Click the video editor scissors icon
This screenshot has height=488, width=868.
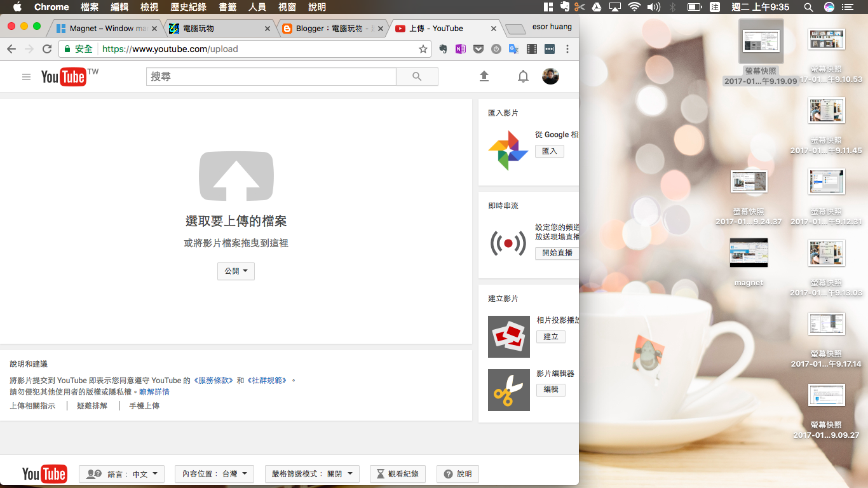tap(509, 390)
